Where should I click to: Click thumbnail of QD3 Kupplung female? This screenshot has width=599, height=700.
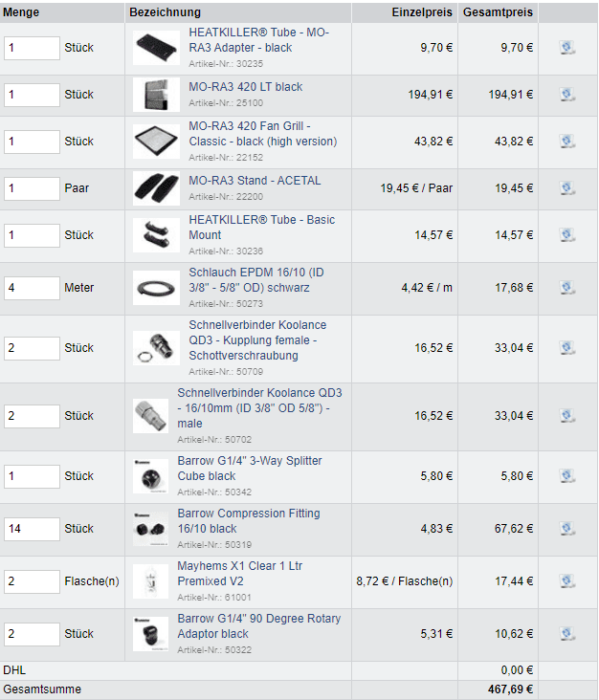[x=156, y=348]
